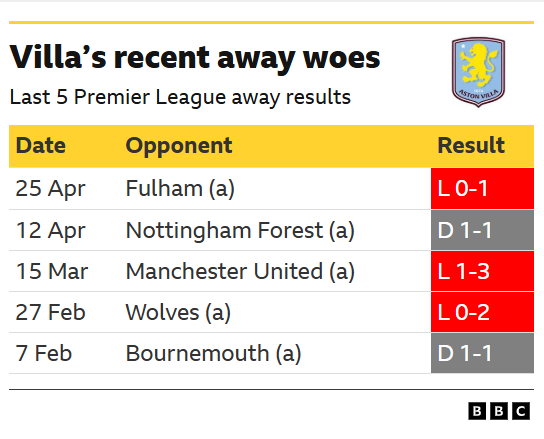Click the 'Last 5 Premier League away results' subtitle

pos(180,97)
